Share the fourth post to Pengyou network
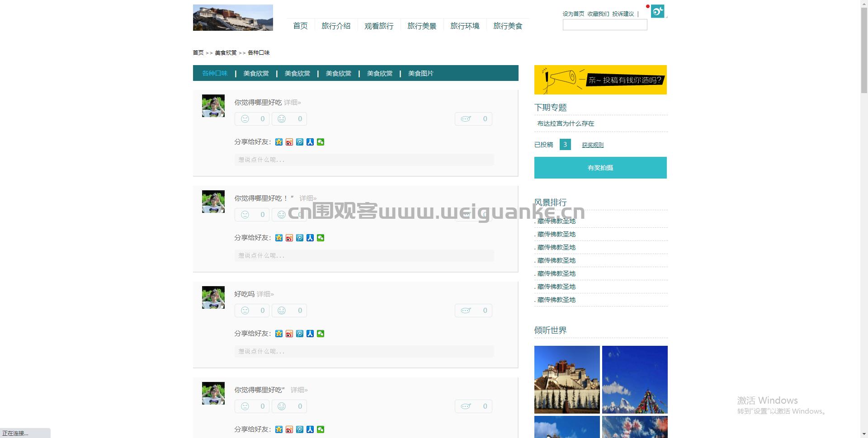This screenshot has width=868, height=438. pyautogui.click(x=299, y=429)
